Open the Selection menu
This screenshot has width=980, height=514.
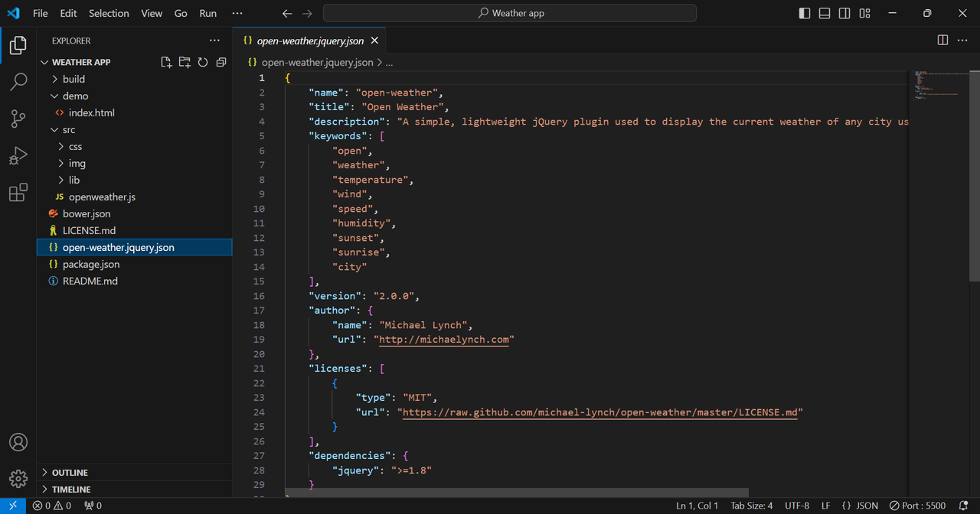click(x=109, y=13)
